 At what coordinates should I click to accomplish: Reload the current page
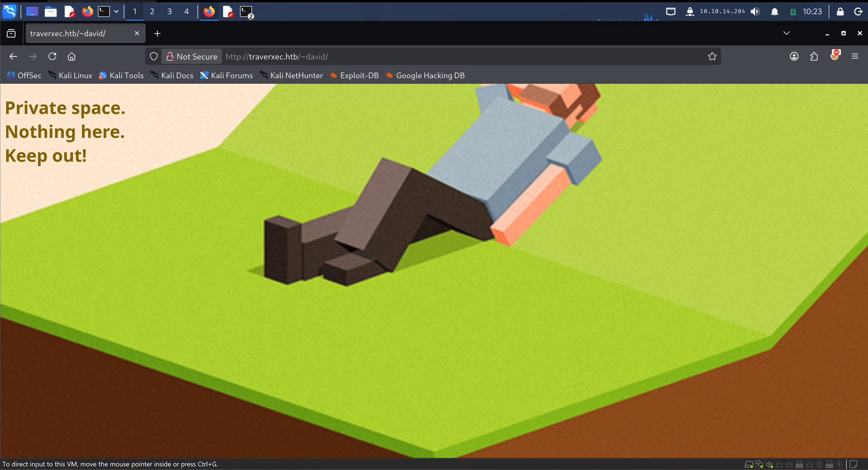(x=53, y=56)
